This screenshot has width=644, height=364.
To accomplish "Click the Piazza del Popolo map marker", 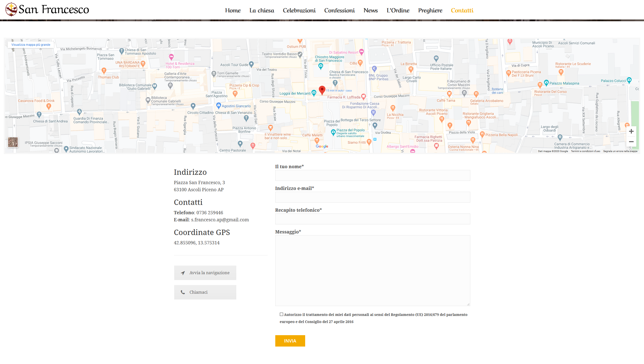I will point(334,132).
